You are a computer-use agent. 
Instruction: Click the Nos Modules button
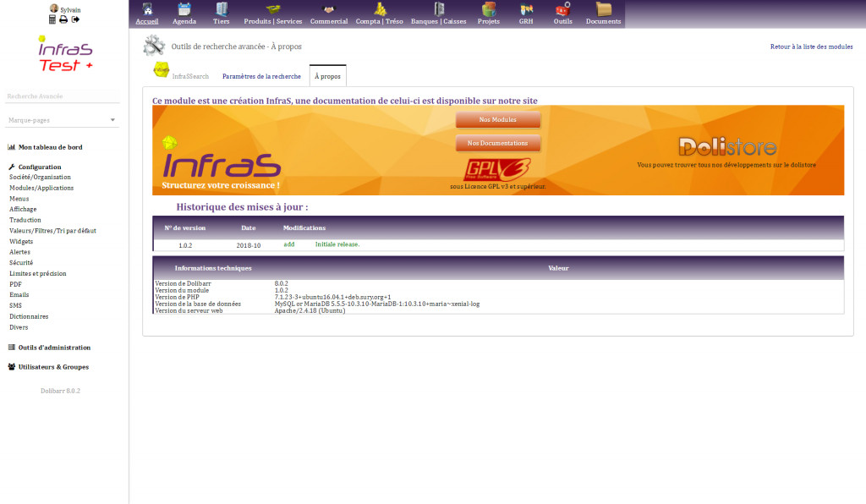[x=497, y=119]
